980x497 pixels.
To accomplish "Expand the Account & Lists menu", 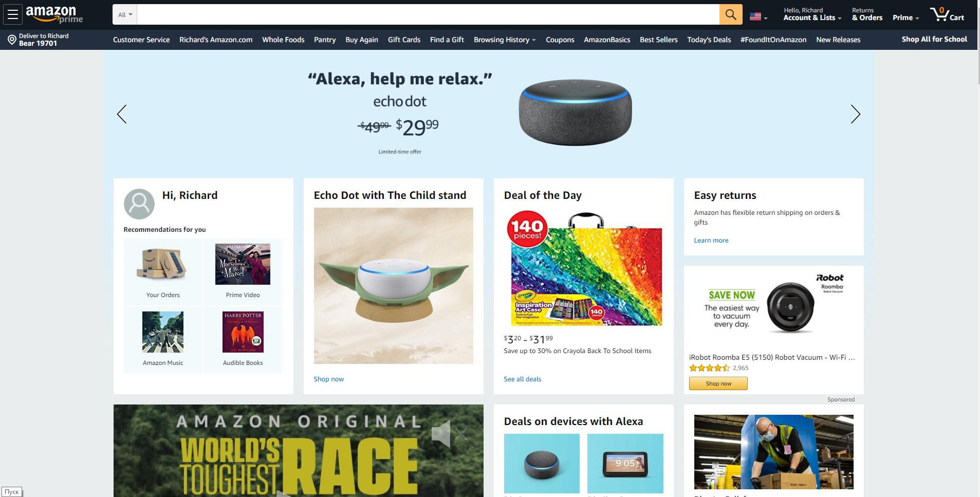I will coord(812,14).
